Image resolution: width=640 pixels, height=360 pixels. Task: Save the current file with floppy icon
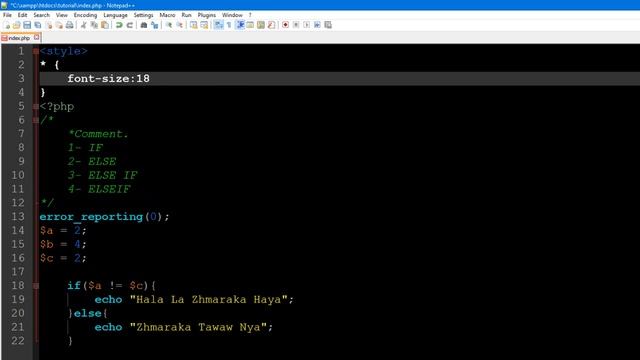pyautogui.click(x=27, y=25)
